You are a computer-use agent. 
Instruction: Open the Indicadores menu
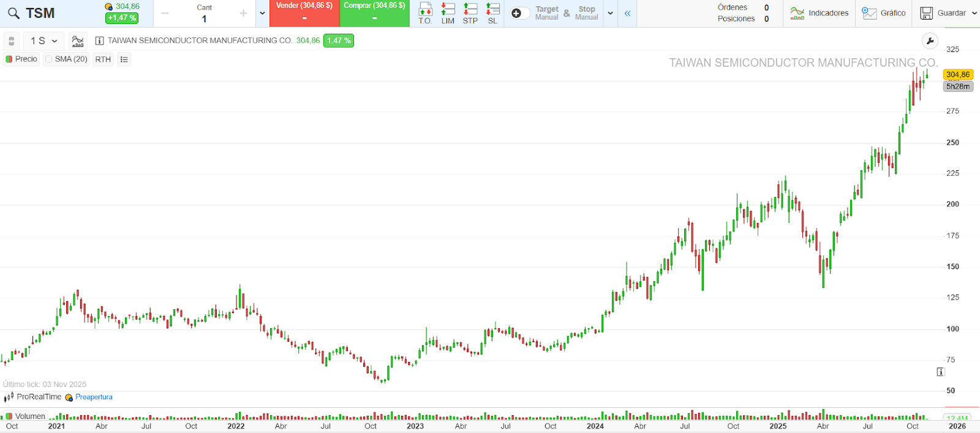pos(819,13)
